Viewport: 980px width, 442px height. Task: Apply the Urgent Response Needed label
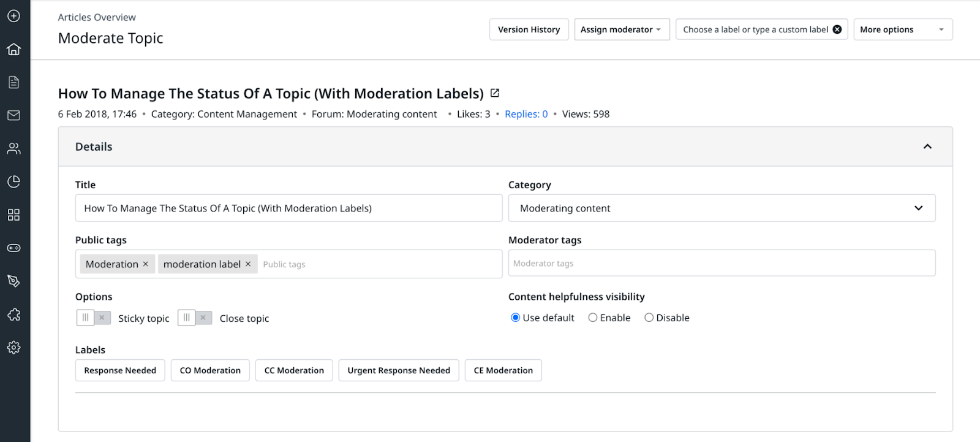point(399,370)
